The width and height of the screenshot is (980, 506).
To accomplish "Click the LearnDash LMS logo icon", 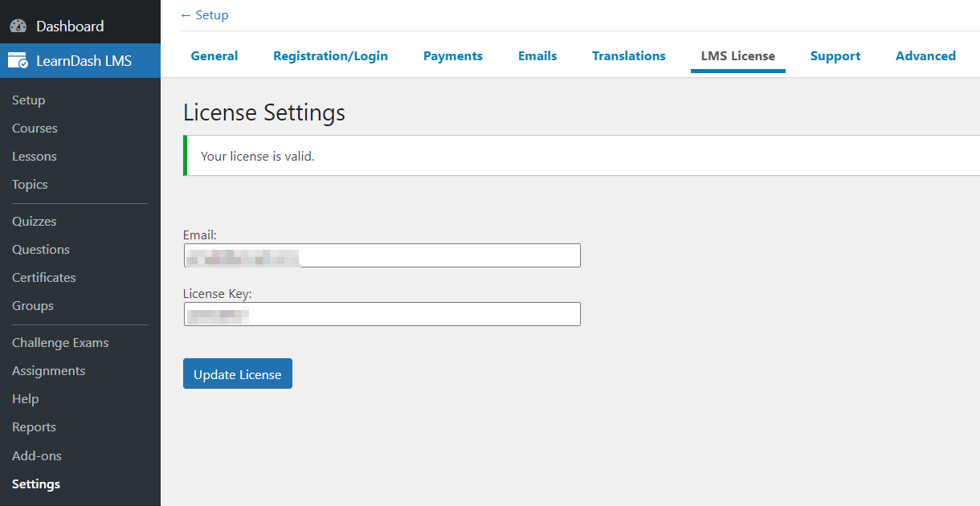I will [x=18, y=60].
